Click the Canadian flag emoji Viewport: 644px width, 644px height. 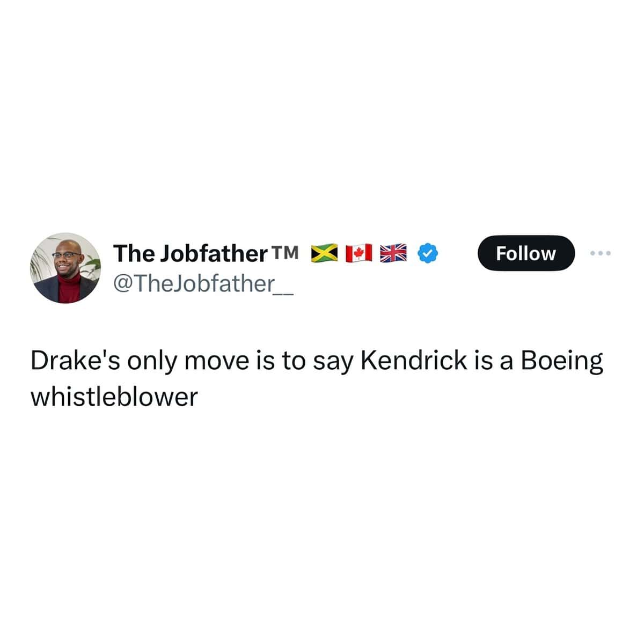(359, 253)
